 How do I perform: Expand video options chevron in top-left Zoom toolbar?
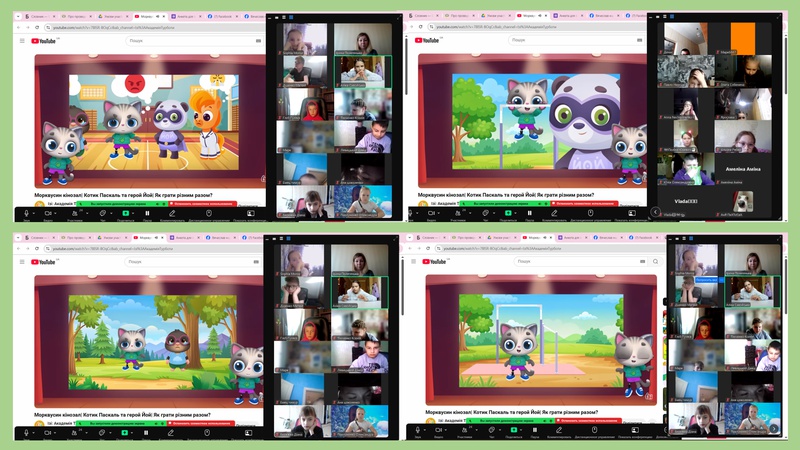tap(55, 213)
